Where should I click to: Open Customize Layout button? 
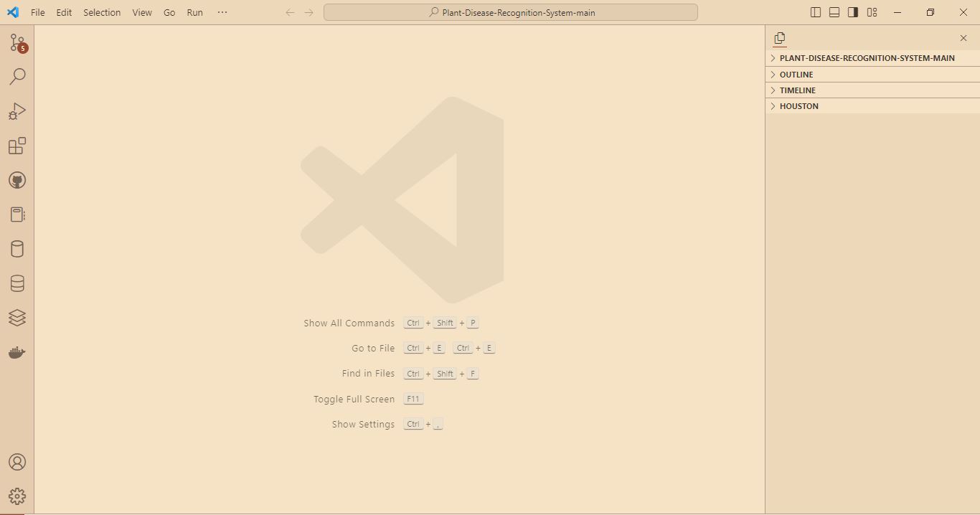(872, 12)
